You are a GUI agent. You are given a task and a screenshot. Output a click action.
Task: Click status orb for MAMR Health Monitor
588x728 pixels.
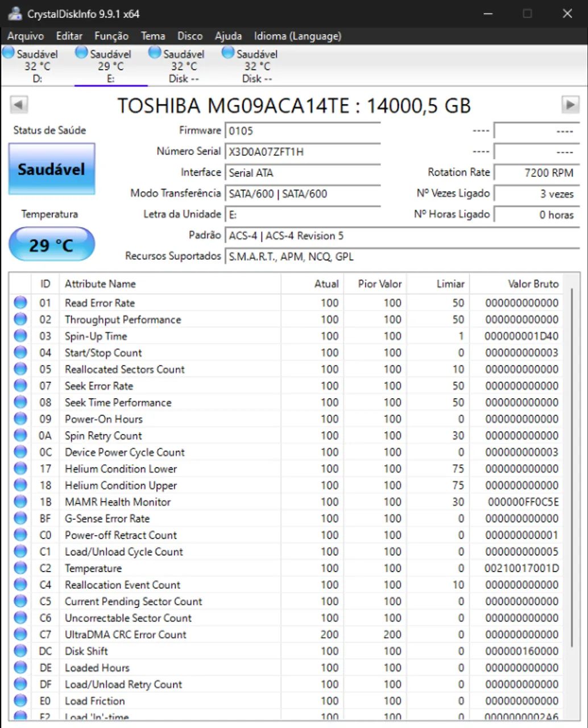pyautogui.click(x=20, y=501)
